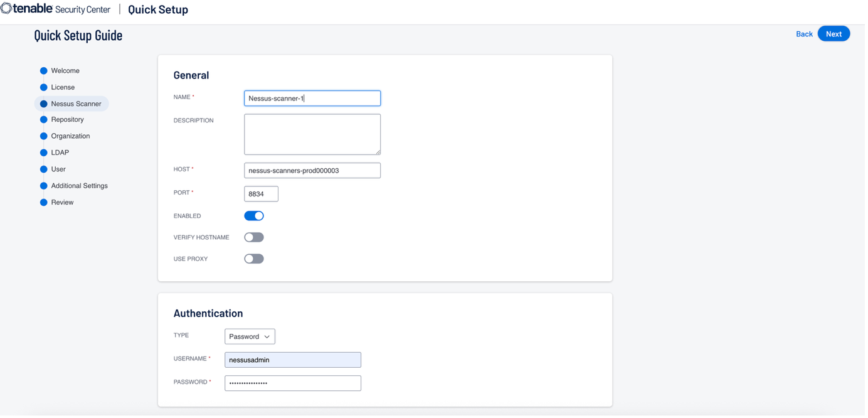Click the Welcome step bullet icon
This screenshot has width=868, height=418.
click(44, 71)
